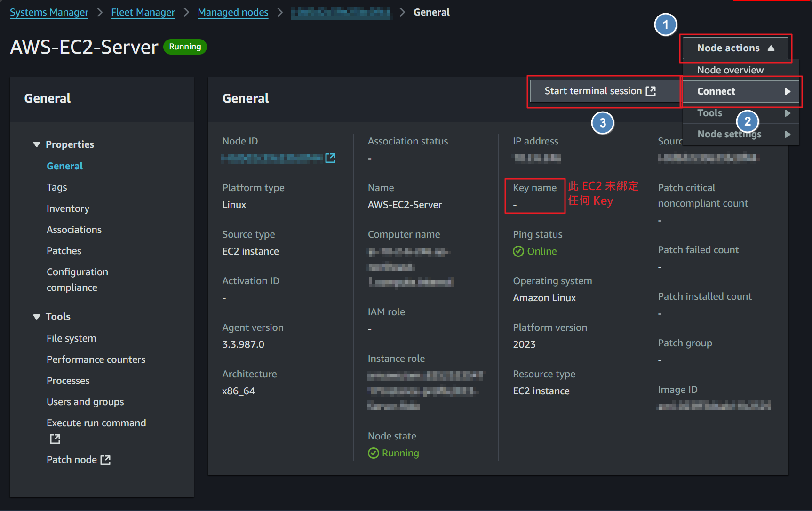Click the Patch group label
The image size is (812, 511).
[x=685, y=343]
